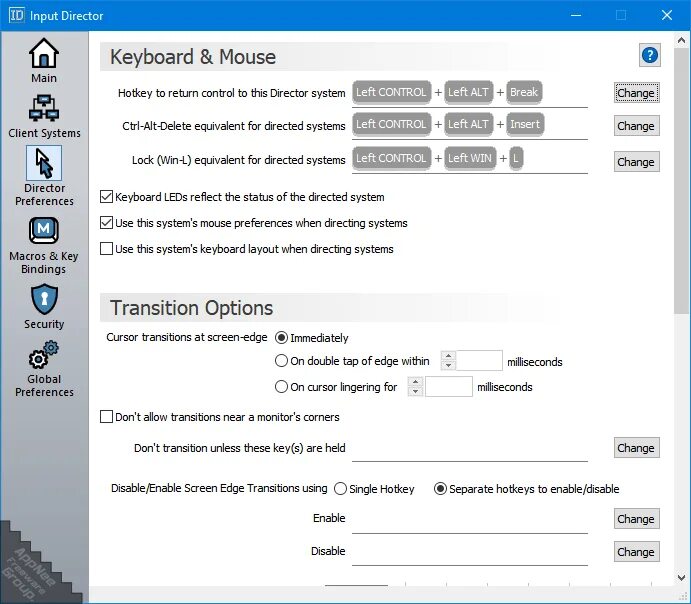This screenshot has height=604, width=691.
Task: Uncheck Use this system's mouse preferences
Action: coord(106,222)
